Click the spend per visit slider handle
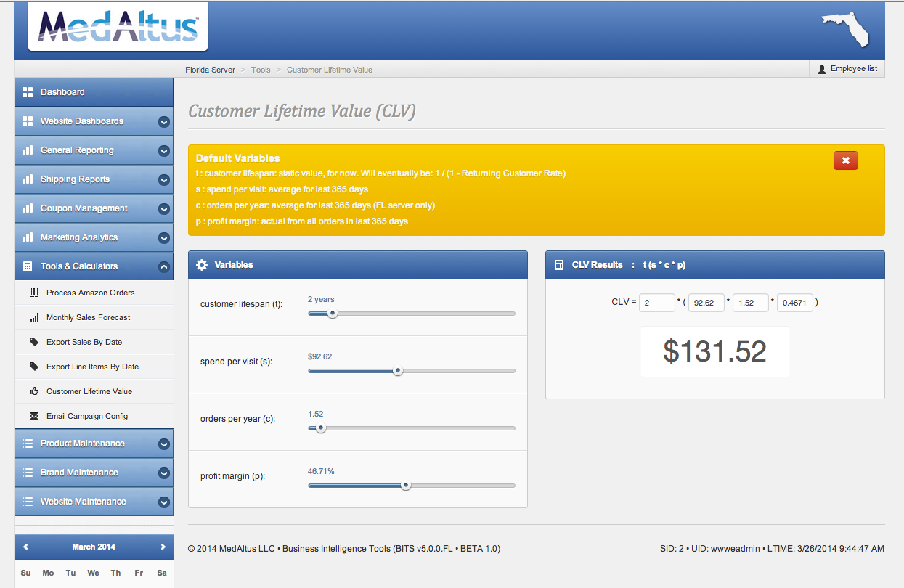Viewport: 904px width, 588px height. click(397, 371)
